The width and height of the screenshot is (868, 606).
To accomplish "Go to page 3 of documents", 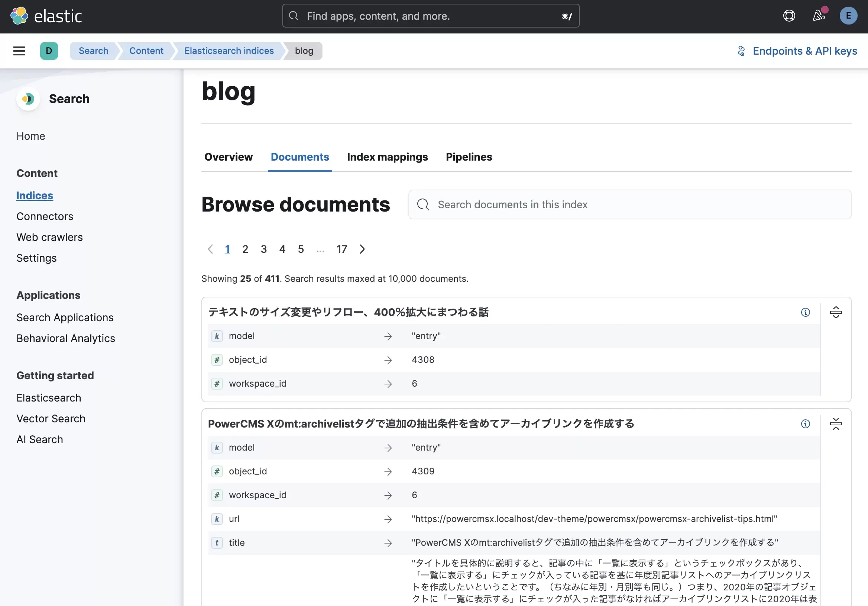I will pos(263,249).
